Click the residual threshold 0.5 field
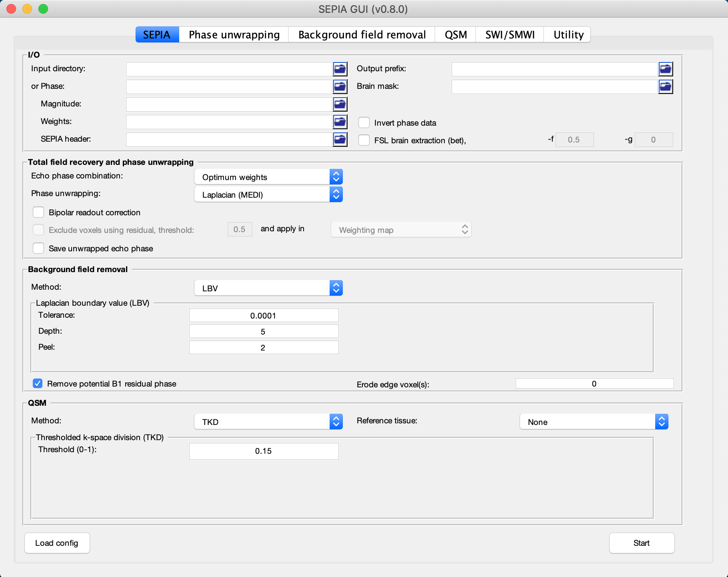The height and width of the screenshot is (577, 728). (240, 229)
